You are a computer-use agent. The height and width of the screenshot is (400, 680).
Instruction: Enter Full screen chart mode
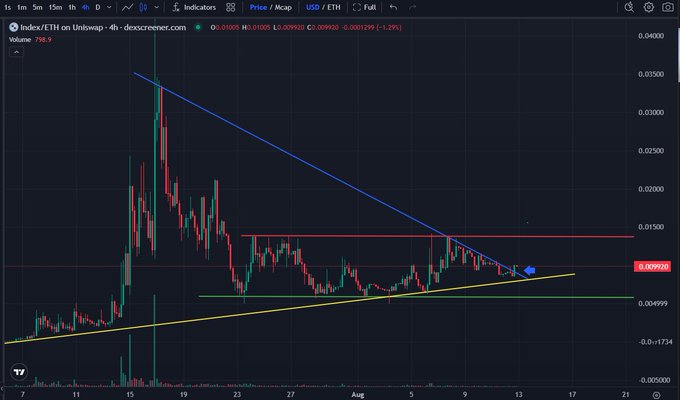click(x=364, y=7)
